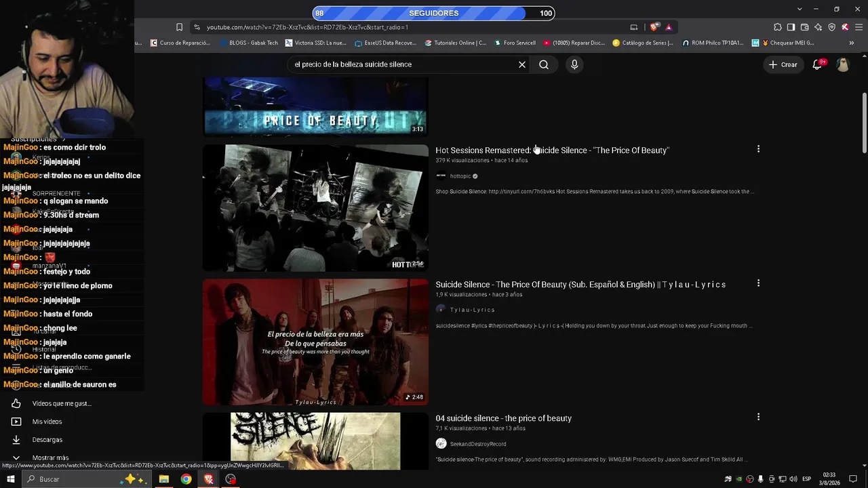Screen dimensions: 868x488
Task: Open the Brave Wallet icon
Action: point(804,27)
